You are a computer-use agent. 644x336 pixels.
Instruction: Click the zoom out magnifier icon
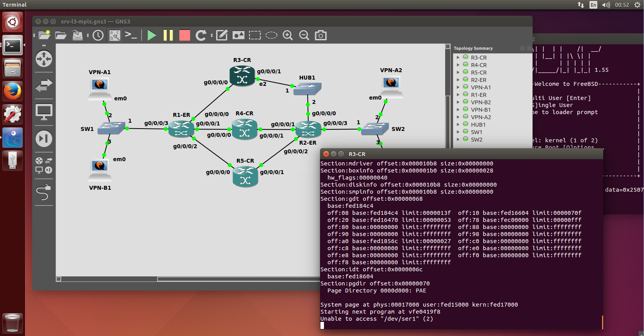pyautogui.click(x=304, y=35)
